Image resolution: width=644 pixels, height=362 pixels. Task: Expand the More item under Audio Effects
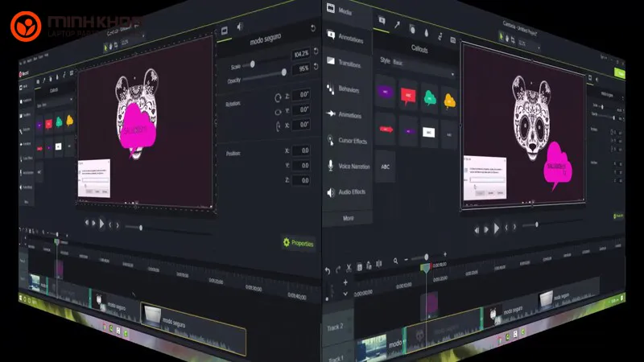(x=349, y=218)
